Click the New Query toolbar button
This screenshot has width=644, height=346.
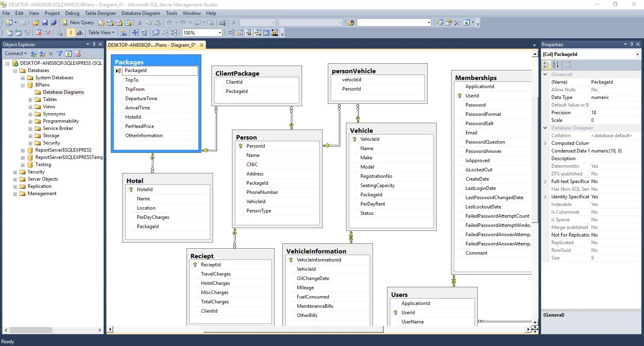(78, 23)
